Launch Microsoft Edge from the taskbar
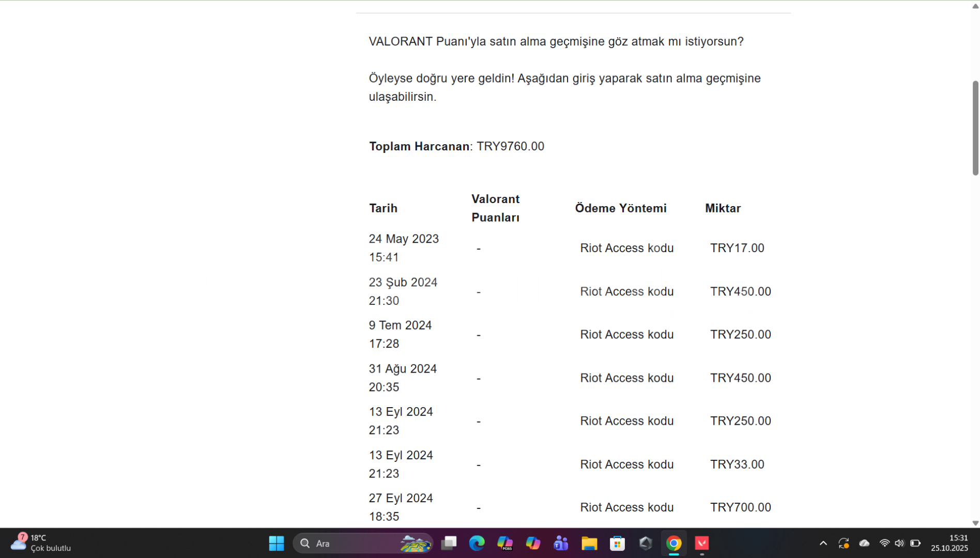 click(x=477, y=543)
